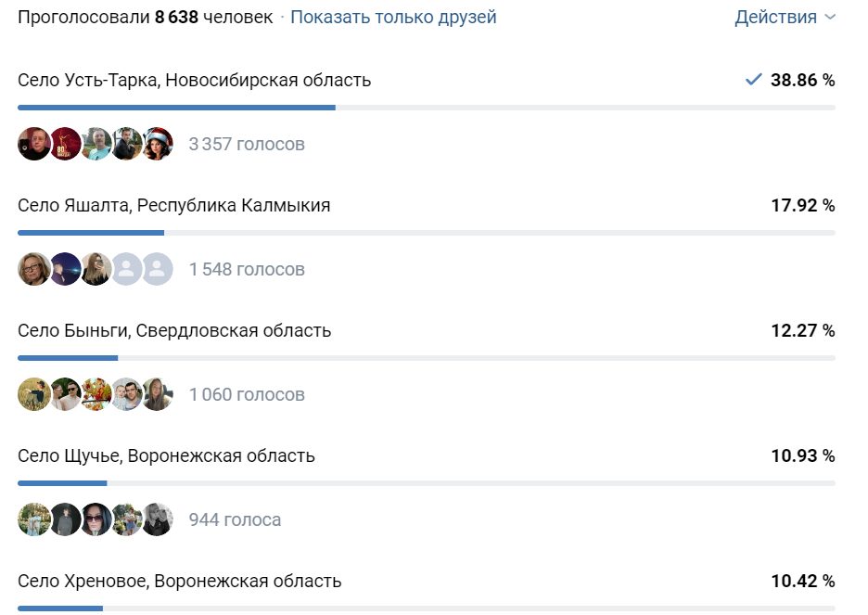Open the 1 548 голосов voters list

pos(246,270)
